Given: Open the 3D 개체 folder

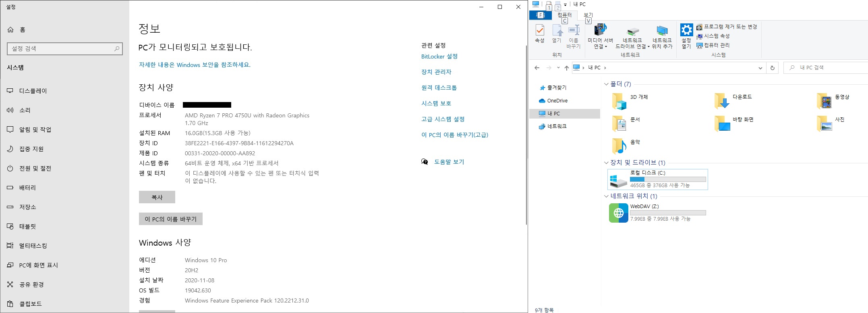Looking at the screenshot, I should (630, 101).
